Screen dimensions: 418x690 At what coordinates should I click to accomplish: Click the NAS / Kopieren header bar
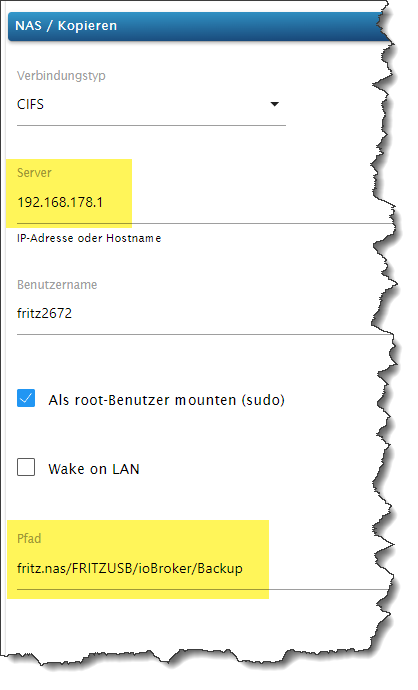coord(199,26)
